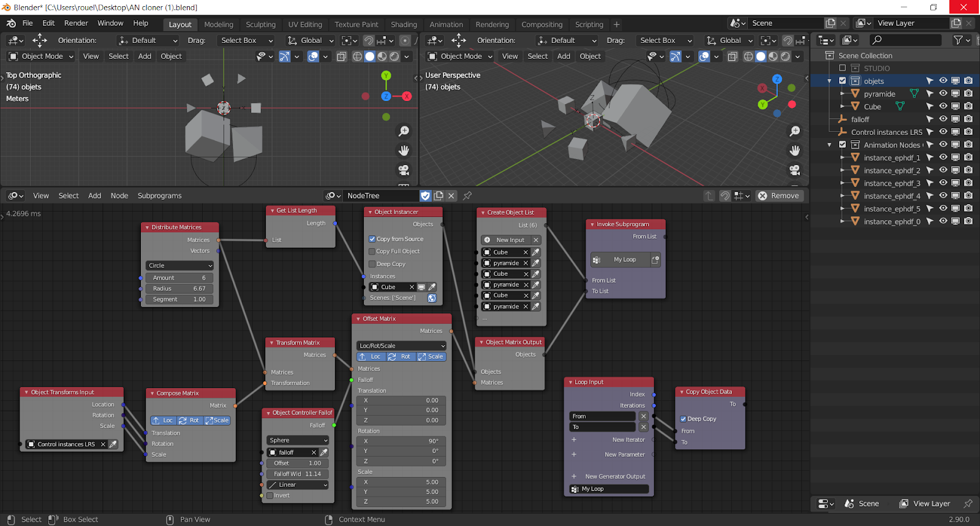Toggle X-ray icon in left viewport
Viewport: 980px width, 526px height.
point(342,56)
